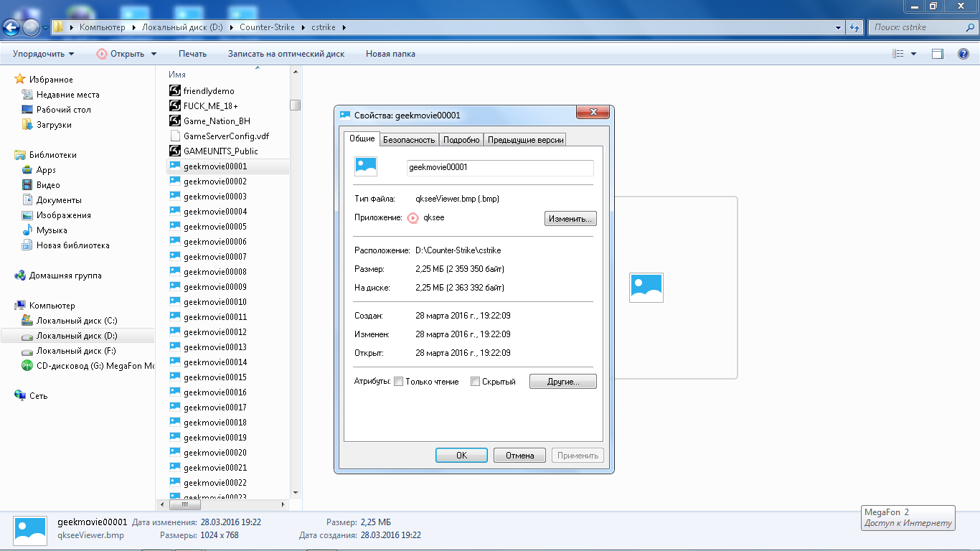The height and width of the screenshot is (551, 980).
Task: Click the Изменить... button
Action: 570,218
